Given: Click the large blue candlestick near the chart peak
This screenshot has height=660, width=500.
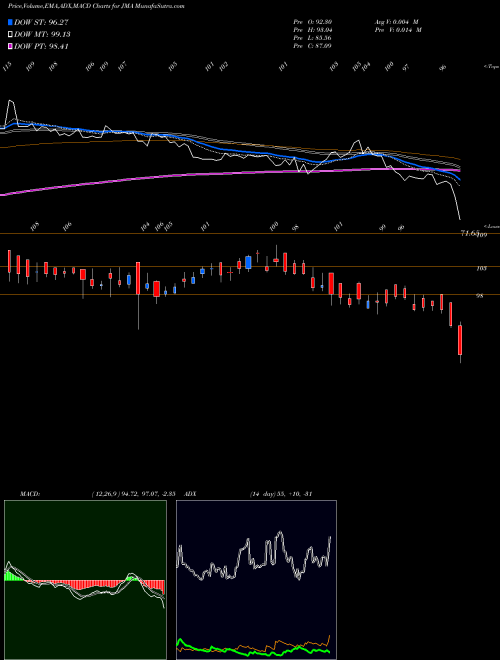Looking at the screenshot, I should click(248, 263).
